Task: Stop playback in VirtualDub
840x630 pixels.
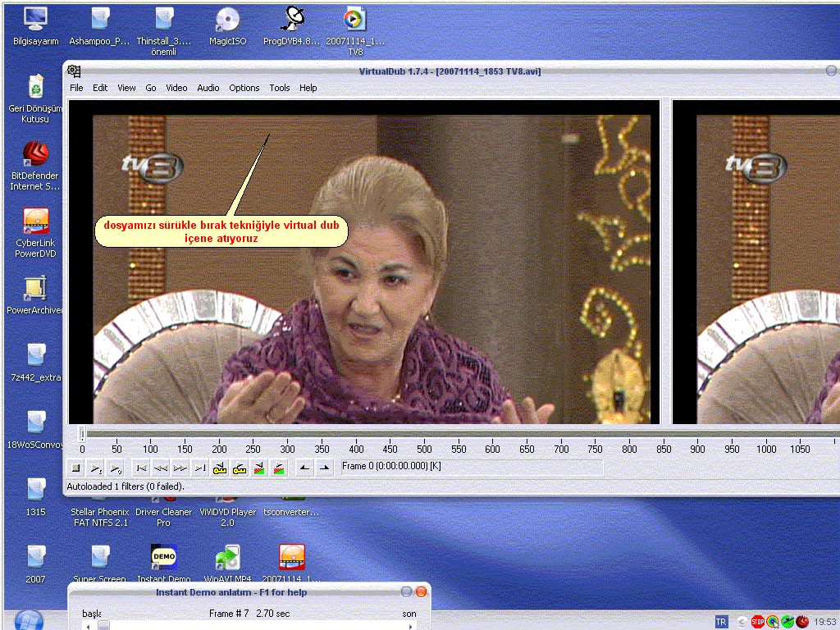Action: (x=76, y=468)
